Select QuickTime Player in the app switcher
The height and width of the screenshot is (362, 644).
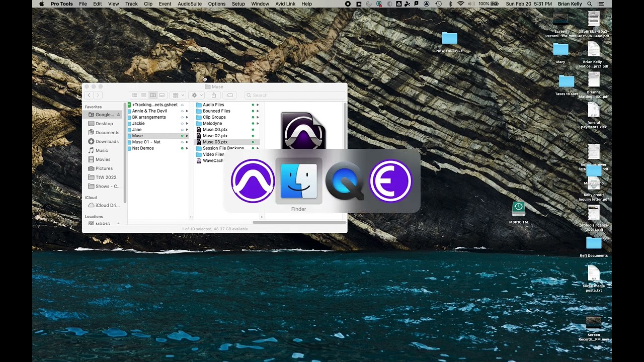click(x=345, y=181)
